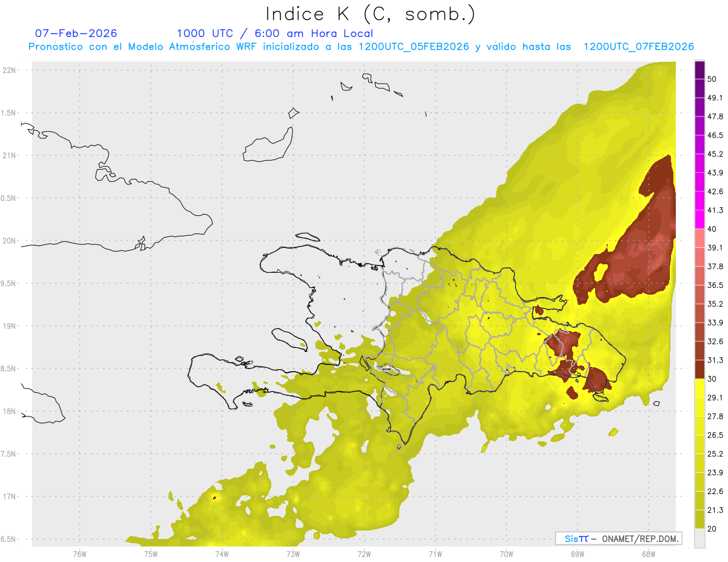728x562 pixels.
Task: Click the '31.3' colorbar value
Action: click(715, 360)
